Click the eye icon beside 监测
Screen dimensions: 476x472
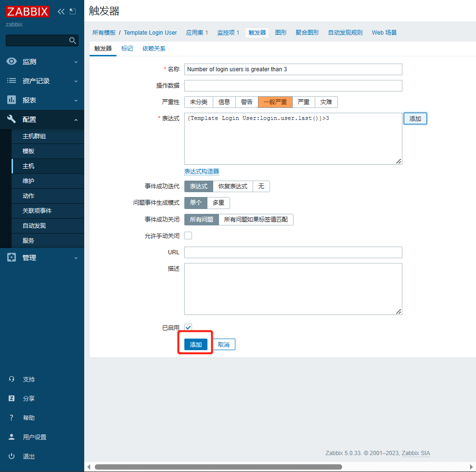[12, 61]
